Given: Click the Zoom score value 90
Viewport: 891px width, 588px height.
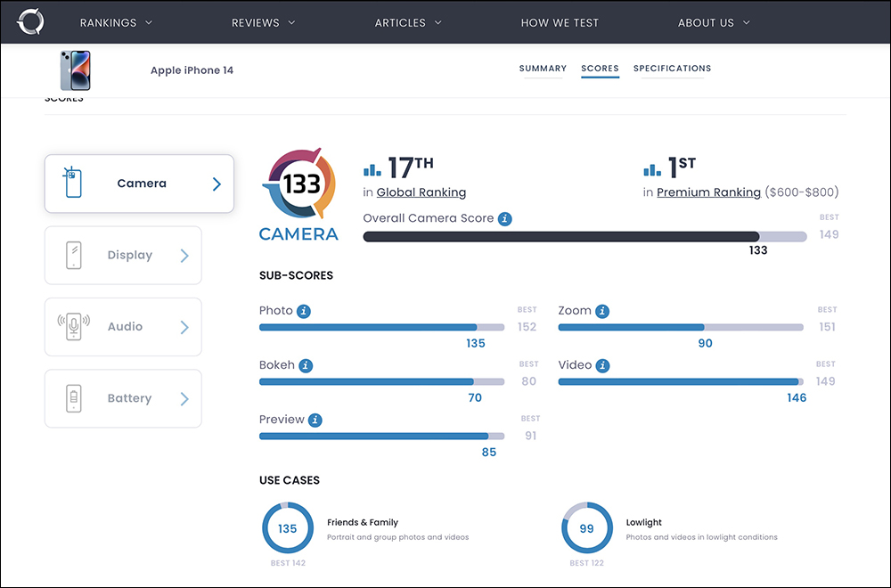Looking at the screenshot, I should click(705, 343).
